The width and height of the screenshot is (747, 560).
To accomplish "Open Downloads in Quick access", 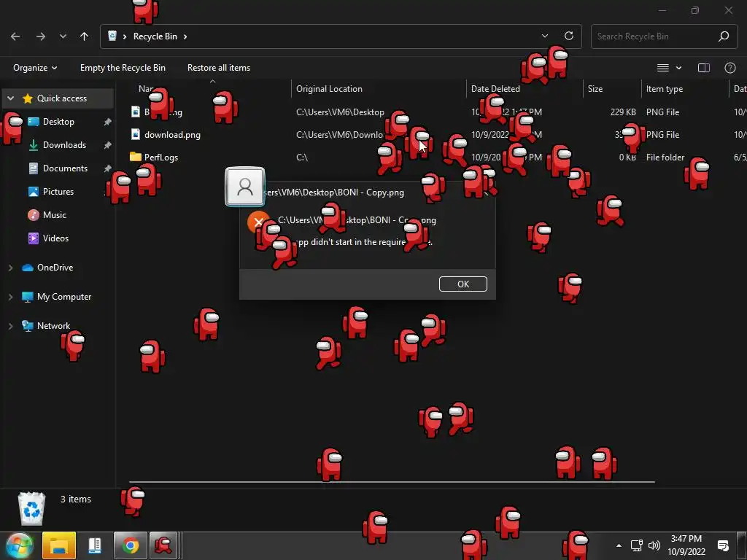I will [x=64, y=145].
